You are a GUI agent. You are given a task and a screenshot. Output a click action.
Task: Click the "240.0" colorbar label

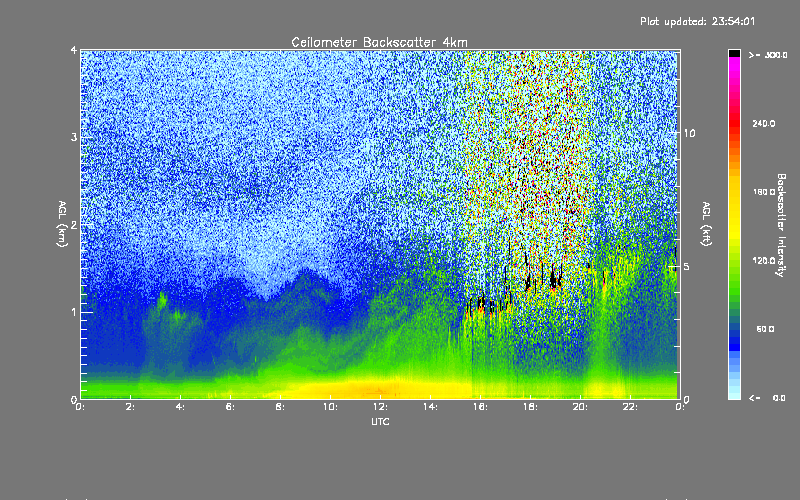coord(764,124)
